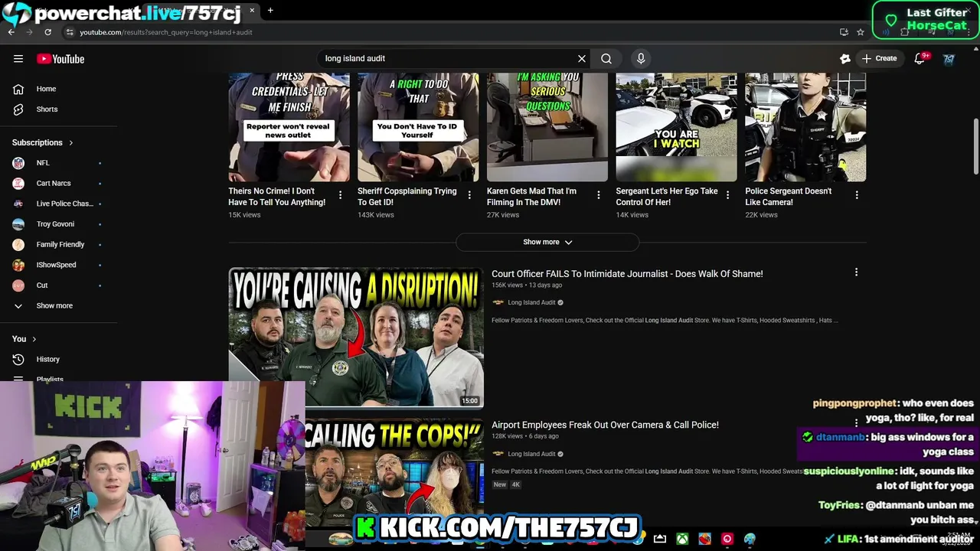This screenshot has width=980, height=551.
Task: Go to Home in the sidebar
Action: tap(46, 89)
